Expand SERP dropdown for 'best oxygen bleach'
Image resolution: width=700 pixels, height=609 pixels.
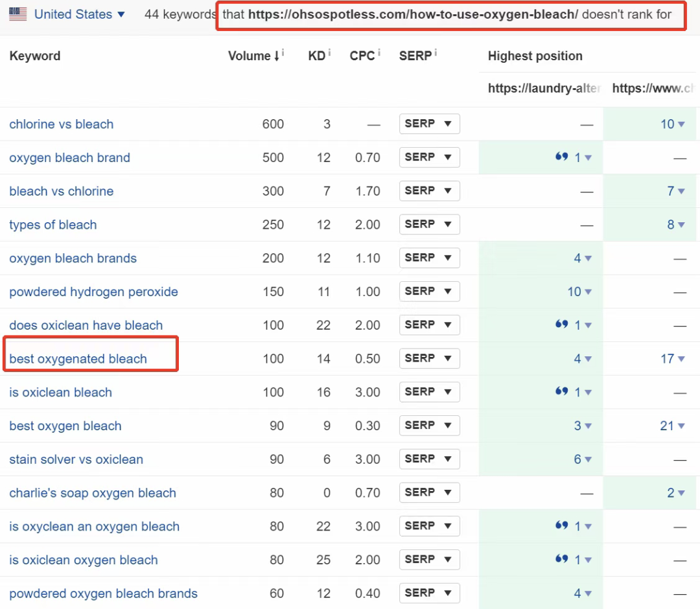tap(429, 425)
